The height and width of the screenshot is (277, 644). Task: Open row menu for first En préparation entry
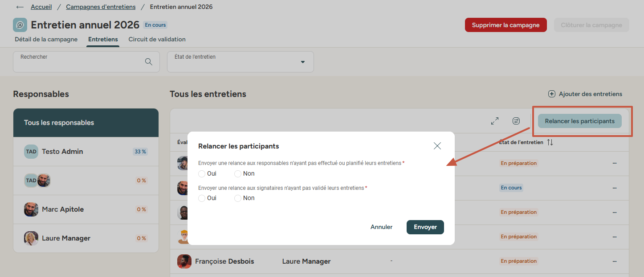615,163
